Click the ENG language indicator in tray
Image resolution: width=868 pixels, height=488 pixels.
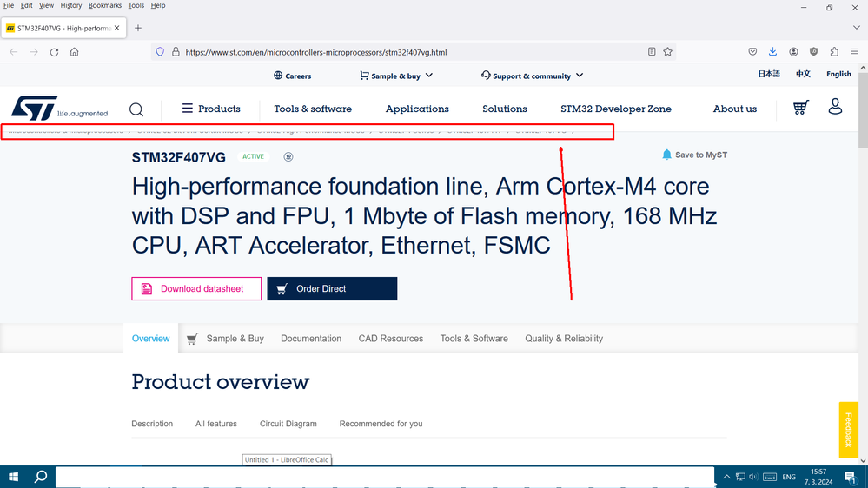click(789, 477)
